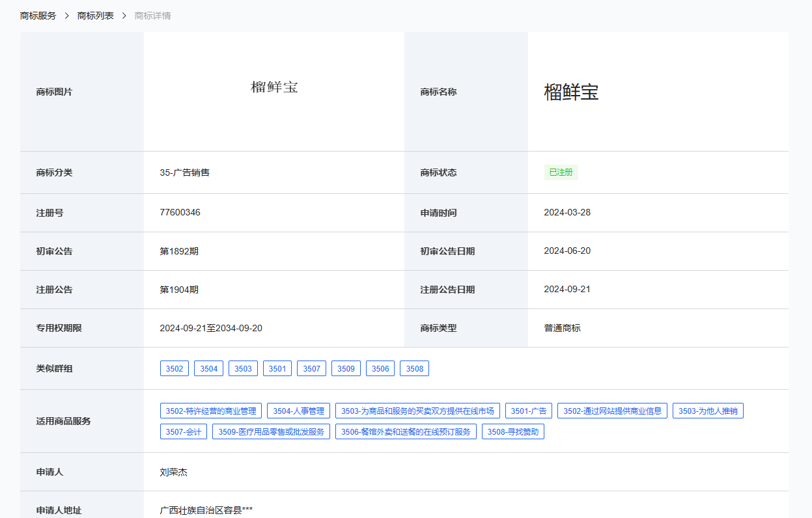Select the large 榴鲜宝 trademark name

[x=572, y=92]
